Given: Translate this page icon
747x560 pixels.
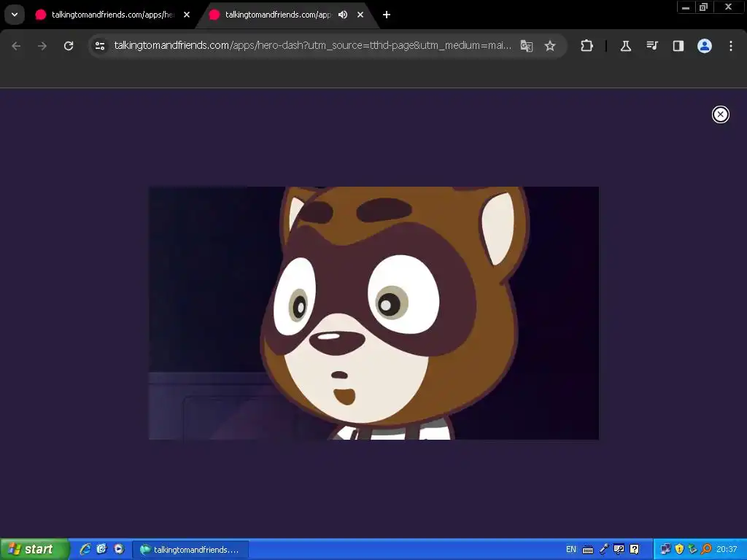Looking at the screenshot, I should (527, 46).
